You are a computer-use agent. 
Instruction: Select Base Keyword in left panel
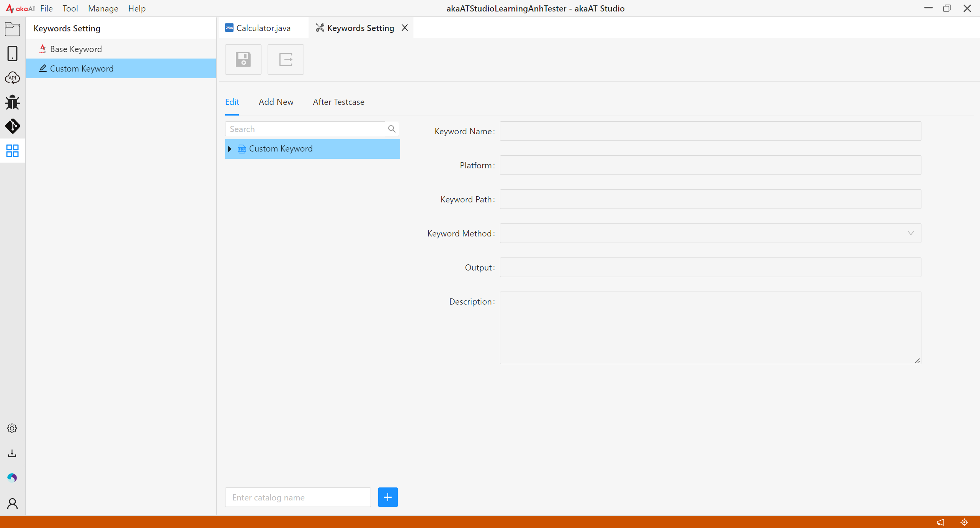(x=121, y=49)
